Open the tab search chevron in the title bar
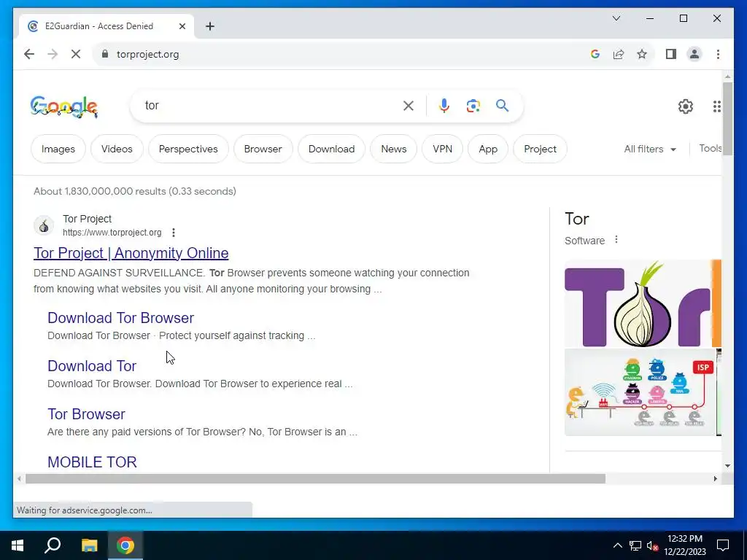The width and height of the screenshot is (747, 560). 616,18
